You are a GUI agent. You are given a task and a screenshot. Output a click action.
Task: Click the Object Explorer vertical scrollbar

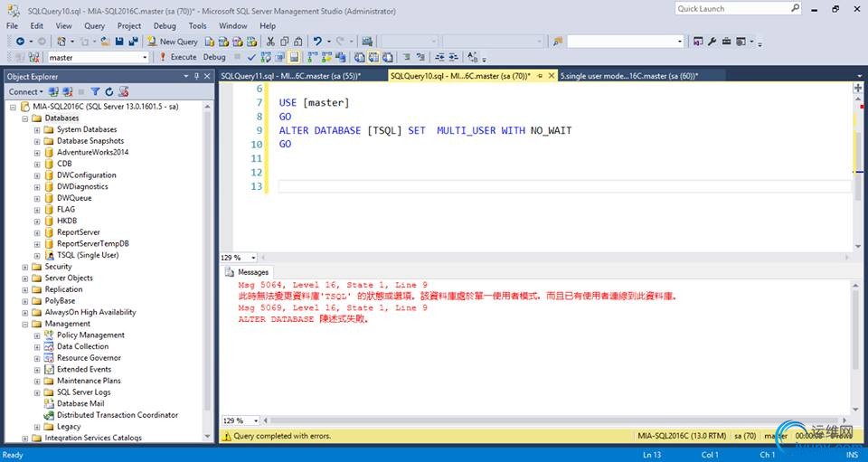click(x=208, y=271)
